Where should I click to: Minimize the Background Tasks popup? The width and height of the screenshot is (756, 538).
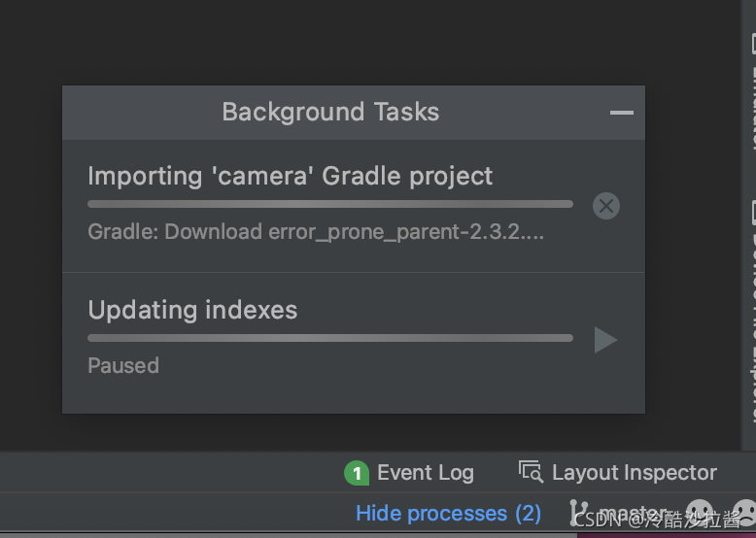pos(621,113)
